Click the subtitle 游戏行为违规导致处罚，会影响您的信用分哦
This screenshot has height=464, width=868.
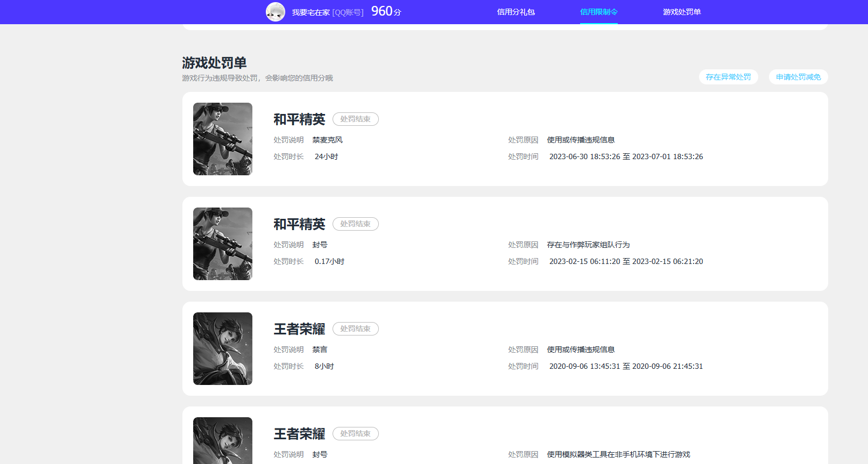point(258,78)
